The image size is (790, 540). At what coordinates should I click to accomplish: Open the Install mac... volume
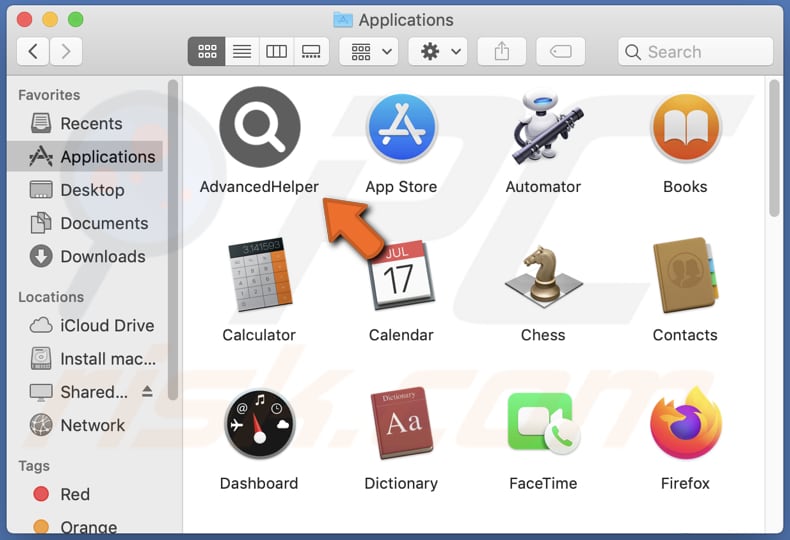85,359
